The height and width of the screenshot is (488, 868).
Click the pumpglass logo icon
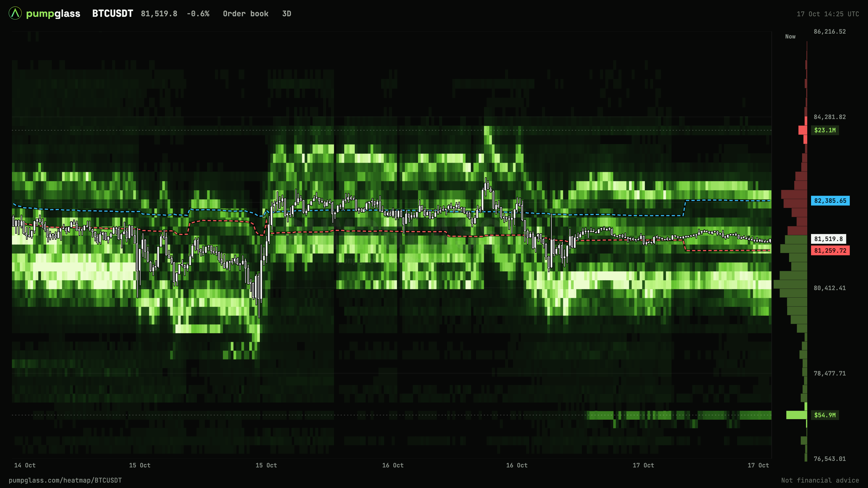pyautogui.click(x=15, y=14)
